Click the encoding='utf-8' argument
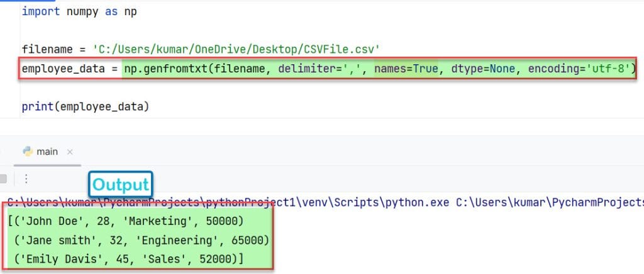Image resolution: width=644 pixels, height=274 pixels. coord(579,69)
